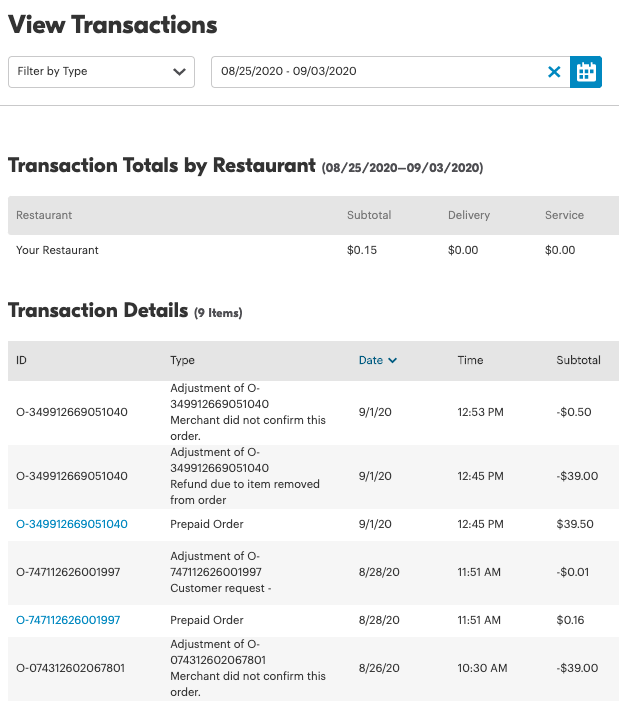Select the $39.50 subtotal cell

tap(575, 524)
